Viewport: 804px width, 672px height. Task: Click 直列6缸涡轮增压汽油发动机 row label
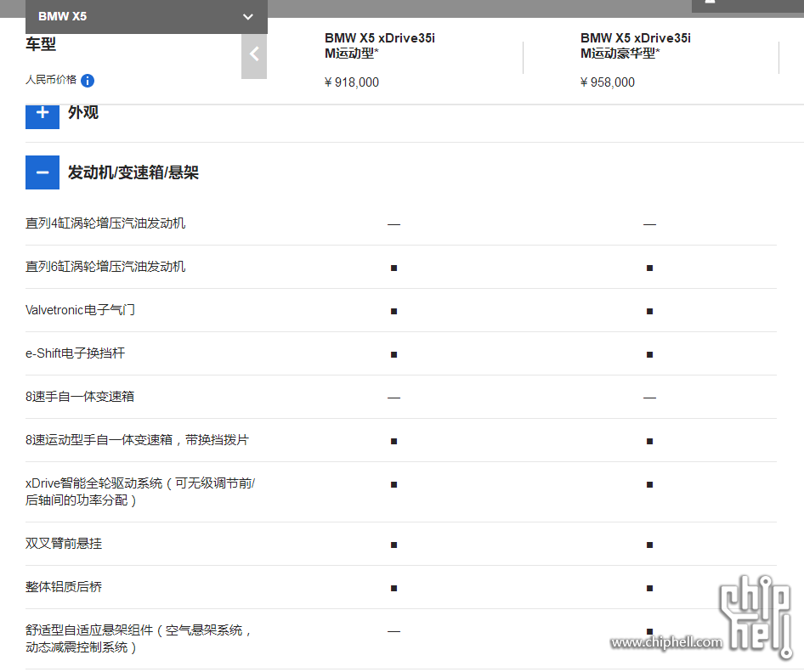(x=105, y=267)
